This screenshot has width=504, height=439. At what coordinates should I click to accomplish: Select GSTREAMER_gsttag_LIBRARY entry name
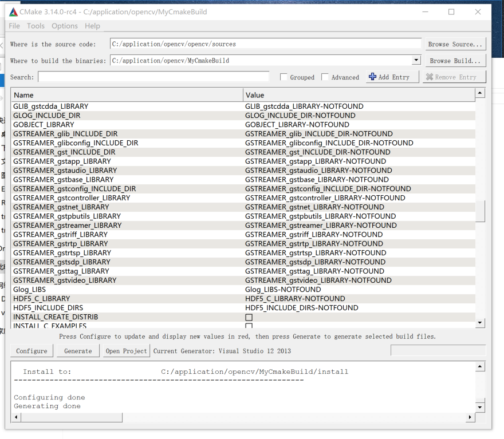[61, 271]
